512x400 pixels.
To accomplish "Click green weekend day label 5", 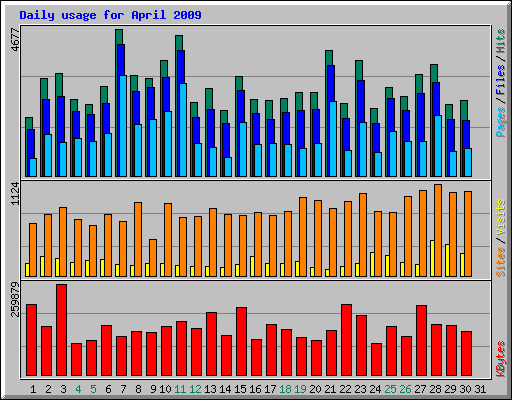I will pyautogui.click(x=93, y=389).
